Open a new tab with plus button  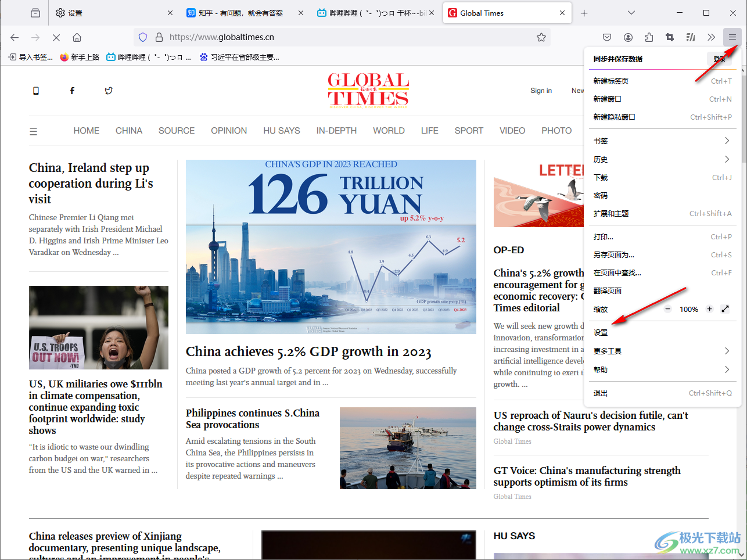pyautogui.click(x=584, y=13)
